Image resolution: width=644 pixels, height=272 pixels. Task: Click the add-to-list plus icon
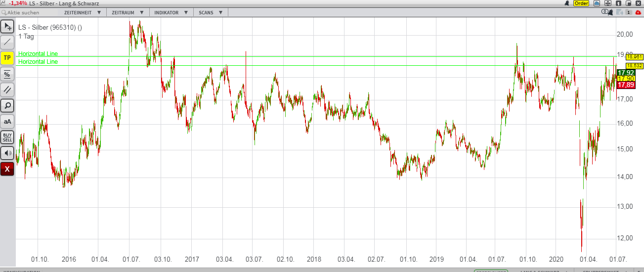click(x=620, y=12)
